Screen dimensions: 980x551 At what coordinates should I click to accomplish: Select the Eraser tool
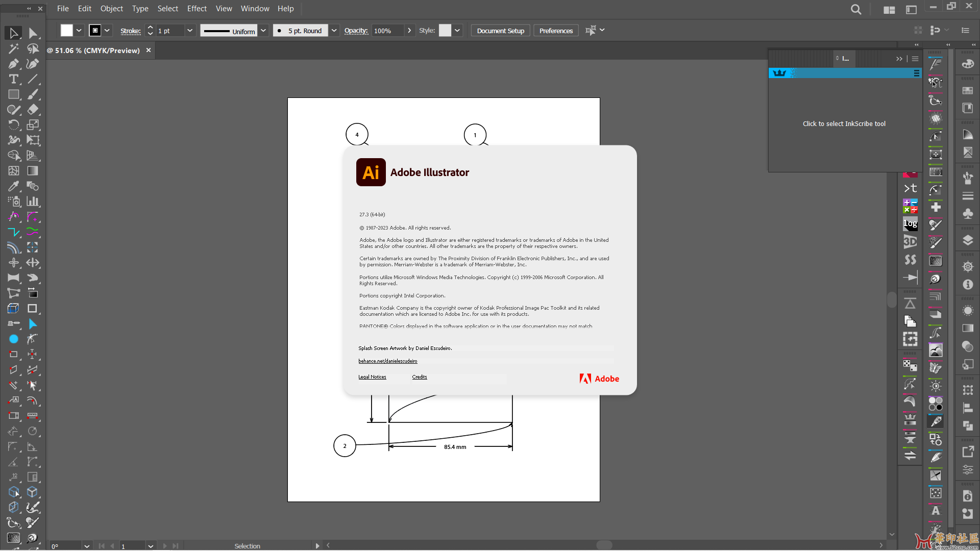pyautogui.click(x=33, y=110)
